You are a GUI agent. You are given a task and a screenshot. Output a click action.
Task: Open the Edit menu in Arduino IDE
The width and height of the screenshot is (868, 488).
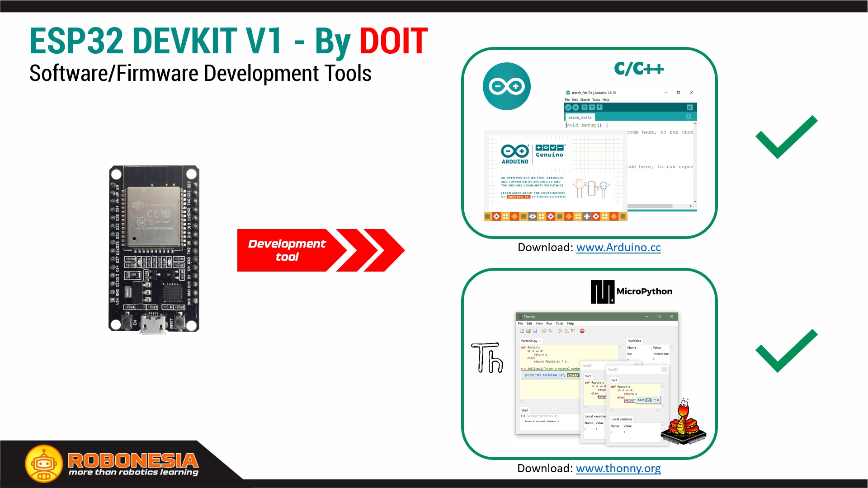coord(575,100)
